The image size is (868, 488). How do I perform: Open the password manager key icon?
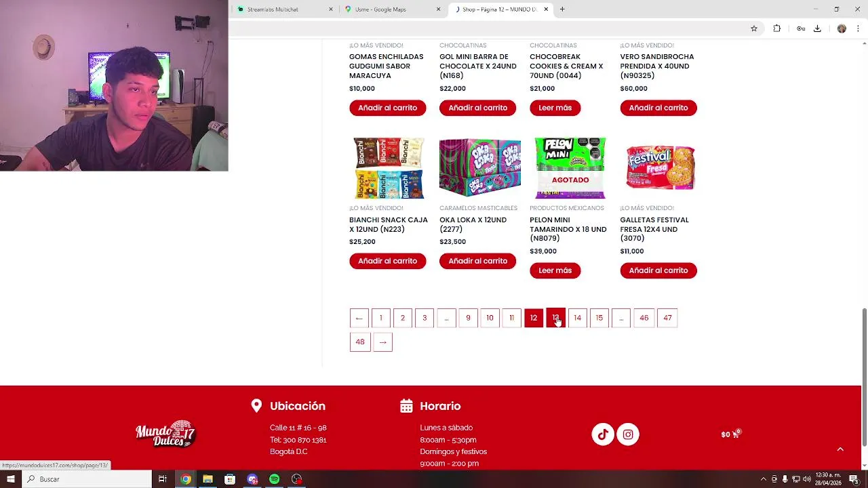(x=801, y=28)
